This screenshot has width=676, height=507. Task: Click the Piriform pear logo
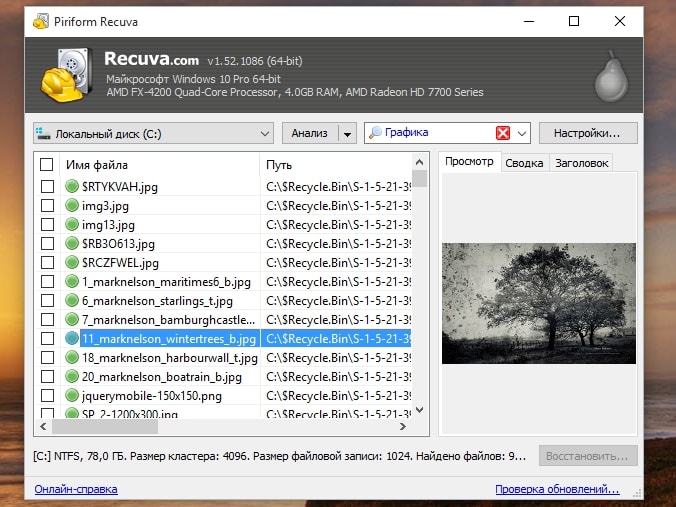611,76
